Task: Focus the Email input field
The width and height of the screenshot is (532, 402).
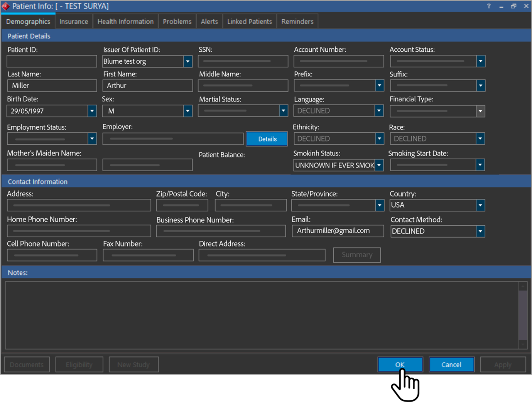Action: point(338,231)
